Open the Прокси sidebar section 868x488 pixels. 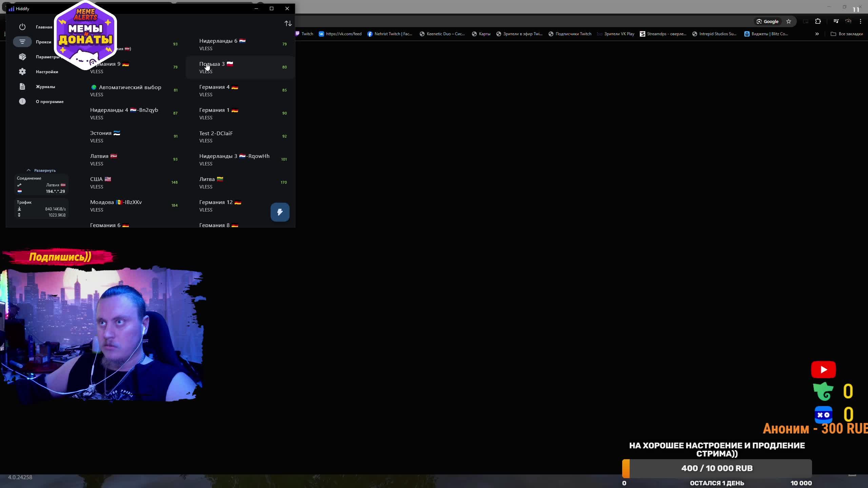(43, 42)
